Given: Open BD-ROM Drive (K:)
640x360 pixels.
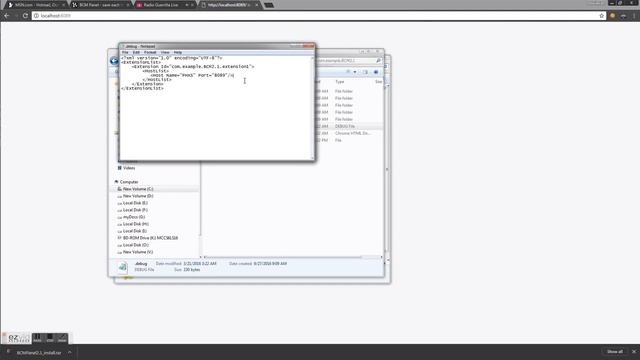Looking at the screenshot, I should click(150, 238).
